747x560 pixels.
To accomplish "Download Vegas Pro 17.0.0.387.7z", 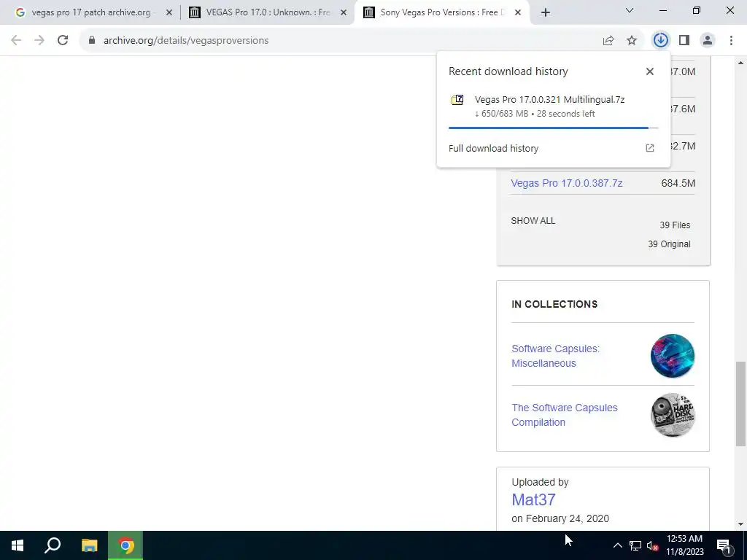I will 566,183.
